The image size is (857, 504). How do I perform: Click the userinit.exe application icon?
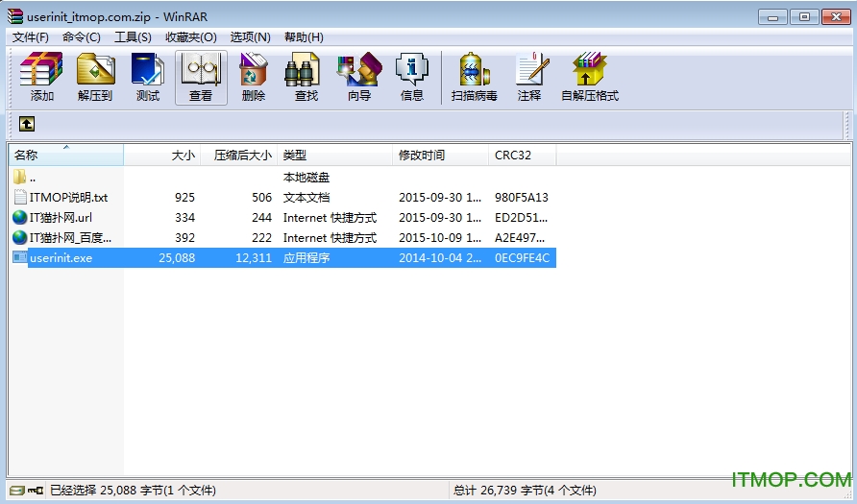[19, 257]
